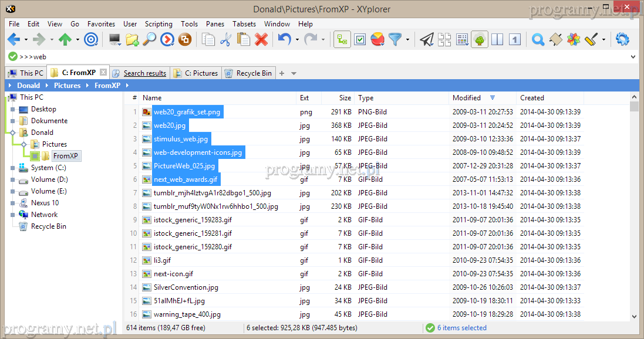Open the Undo history dropdown arrow
Viewport: 644px width, 339px height.
(x=297, y=40)
